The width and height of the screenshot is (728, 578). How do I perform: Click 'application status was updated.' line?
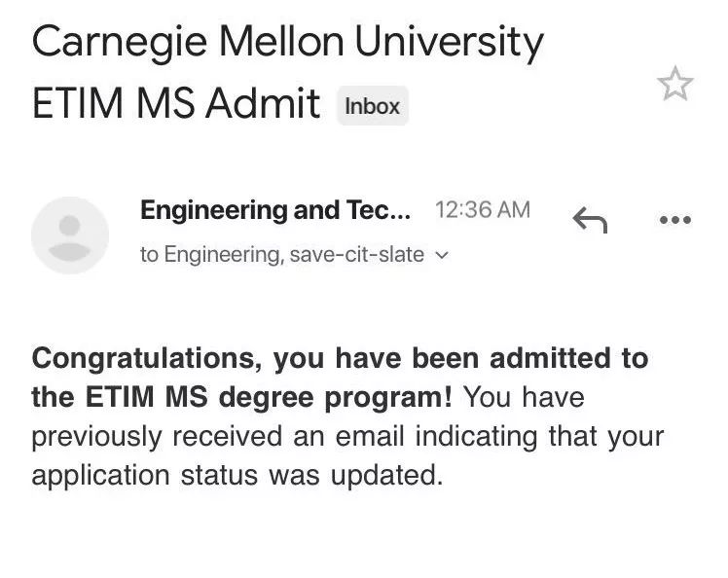237,476
